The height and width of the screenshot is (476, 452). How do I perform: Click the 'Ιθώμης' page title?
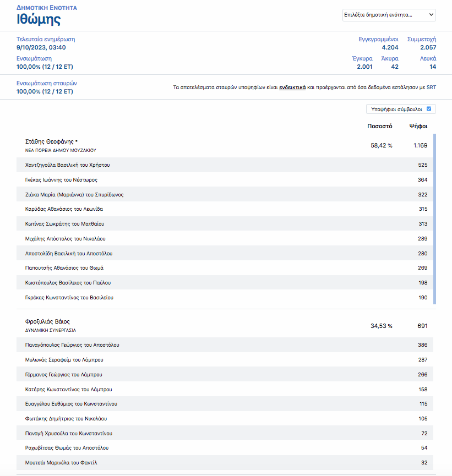click(x=39, y=20)
